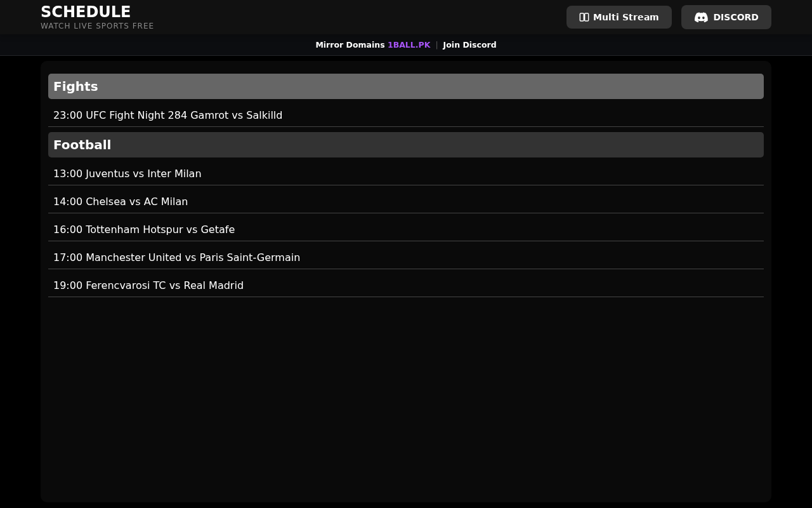812x508 pixels.
Task: Collapse the Fights category header
Action: [406, 86]
